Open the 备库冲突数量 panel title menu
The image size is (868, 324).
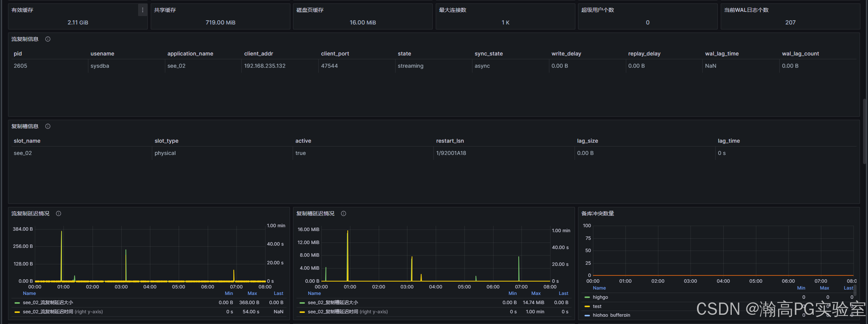(598, 213)
